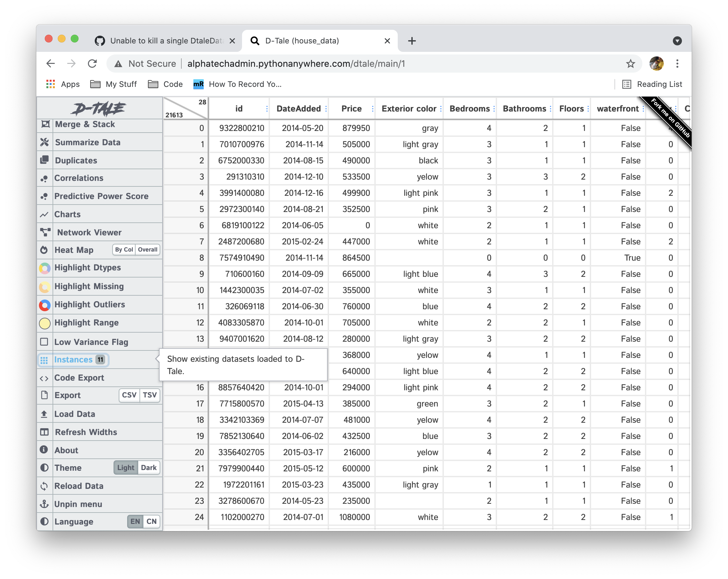728x579 pixels.
Task: Enable Highlight Dtypes
Action: point(88,267)
